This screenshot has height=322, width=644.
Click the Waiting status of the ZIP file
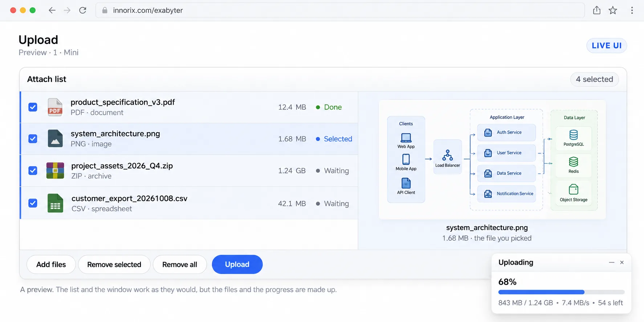point(333,171)
